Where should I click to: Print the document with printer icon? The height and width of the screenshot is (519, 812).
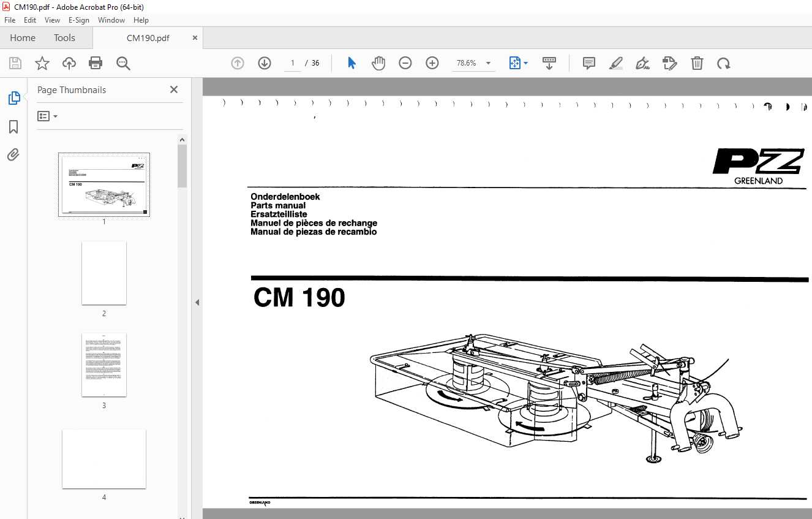(x=96, y=63)
